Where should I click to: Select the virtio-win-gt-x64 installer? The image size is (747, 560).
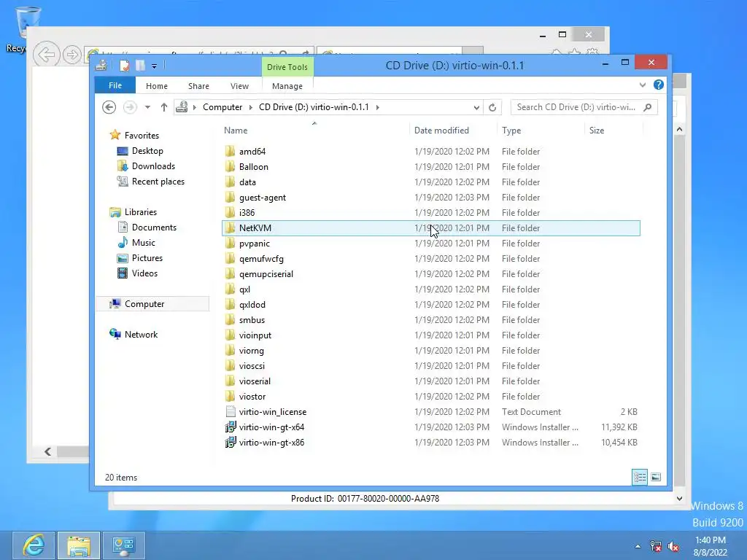click(x=431, y=427)
